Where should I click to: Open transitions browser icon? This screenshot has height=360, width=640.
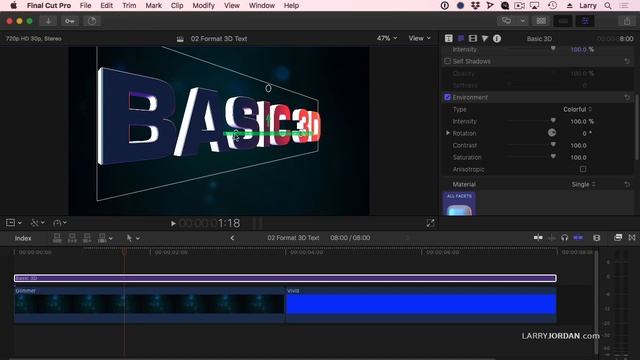tap(632, 238)
